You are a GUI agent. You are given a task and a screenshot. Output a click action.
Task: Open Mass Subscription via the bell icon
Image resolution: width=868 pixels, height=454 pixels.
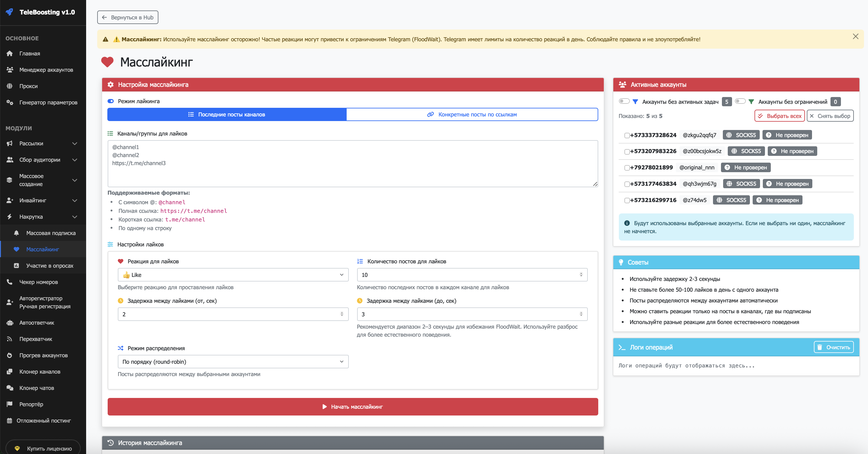pyautogui.click(x=16, y=233)
